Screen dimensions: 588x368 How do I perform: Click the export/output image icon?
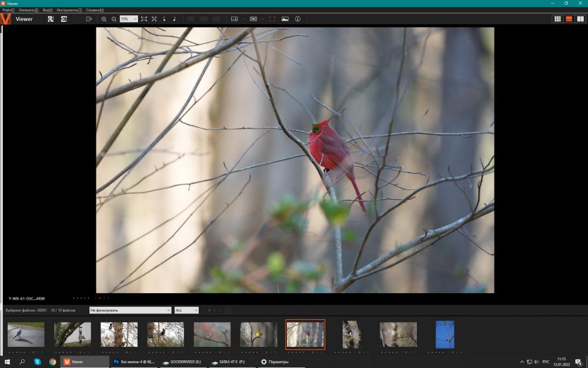[89, 19]
